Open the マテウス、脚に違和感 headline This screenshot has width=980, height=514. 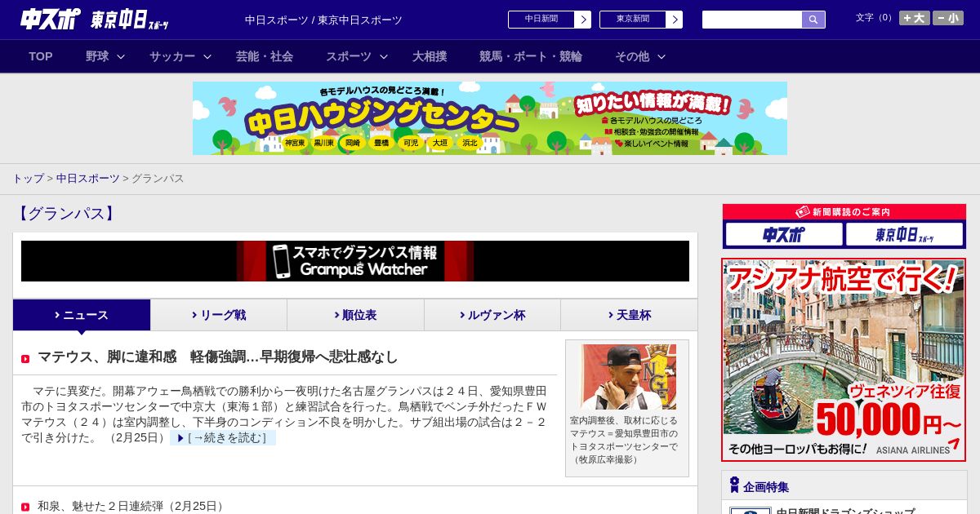pos(218,357)
